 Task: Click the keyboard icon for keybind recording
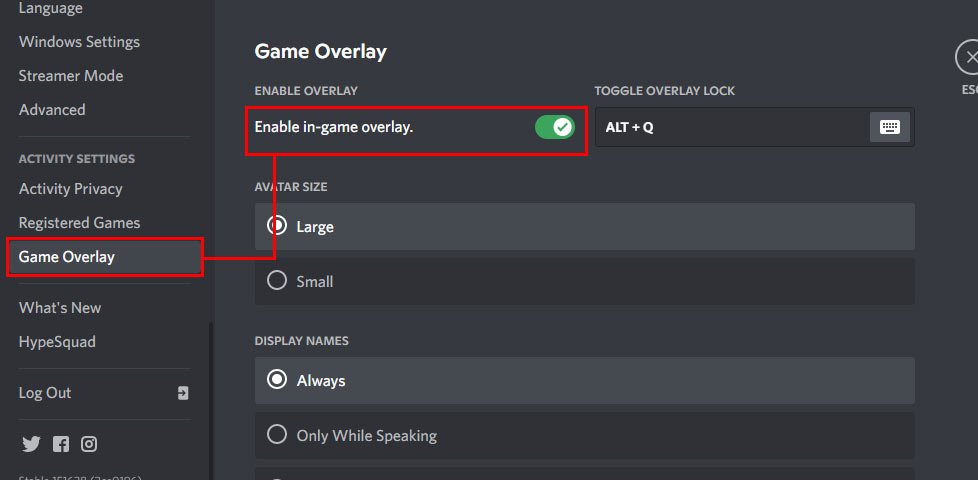click(889, 127)
